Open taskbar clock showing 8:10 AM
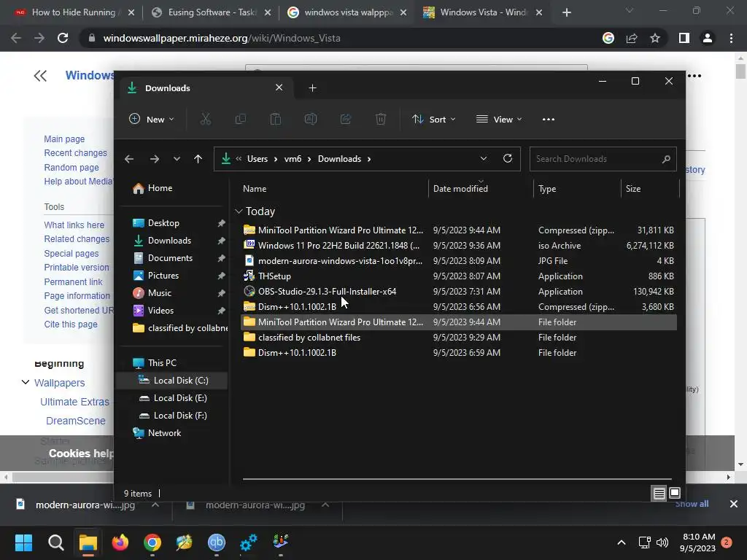Image resolution: width=747 pixels, height=560 pixels. click(x=698, y=542)
